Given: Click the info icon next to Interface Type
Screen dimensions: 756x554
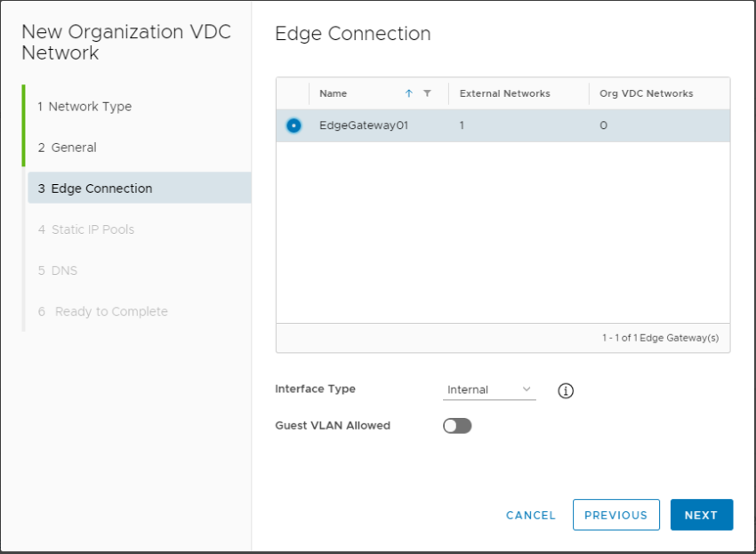Looking at the screenshot, I should [x=566, y=389].
